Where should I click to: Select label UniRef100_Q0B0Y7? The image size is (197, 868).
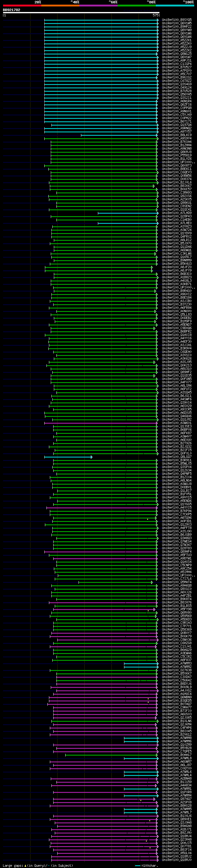177,633
